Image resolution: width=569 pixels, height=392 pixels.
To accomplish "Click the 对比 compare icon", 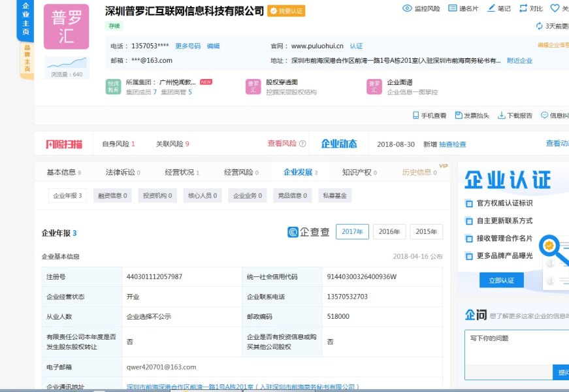I will tap(523, 8).
